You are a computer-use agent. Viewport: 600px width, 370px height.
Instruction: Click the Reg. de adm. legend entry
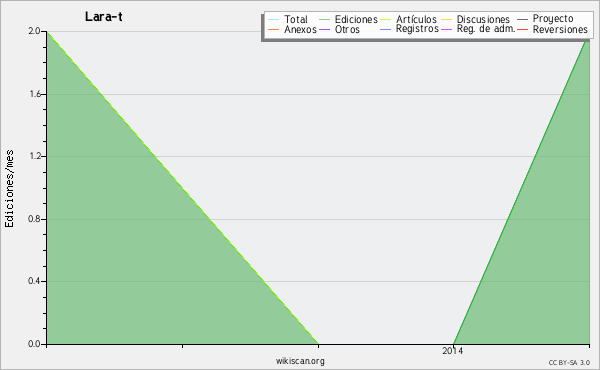[486, 29]
